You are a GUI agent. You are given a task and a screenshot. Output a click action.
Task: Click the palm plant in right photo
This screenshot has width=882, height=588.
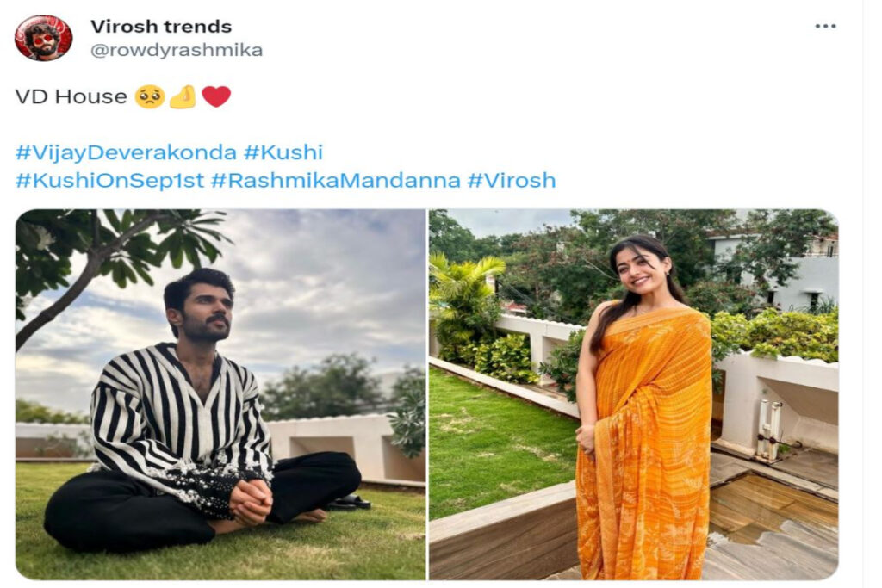tap(464, 298)
